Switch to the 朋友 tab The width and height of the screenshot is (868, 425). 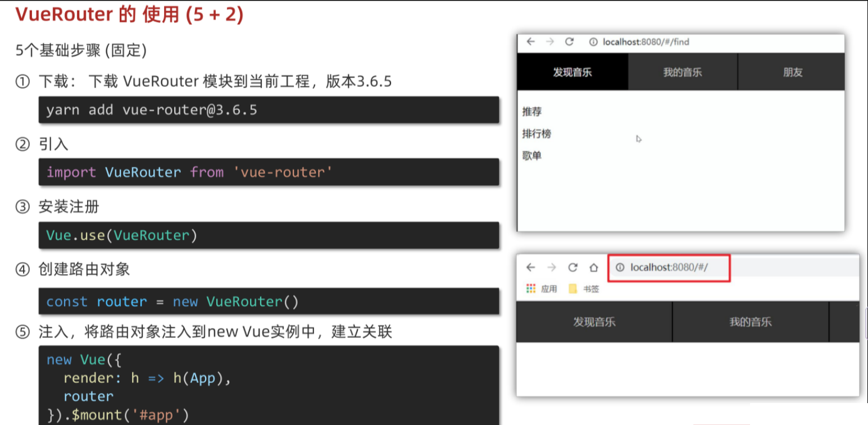(792, 72)
